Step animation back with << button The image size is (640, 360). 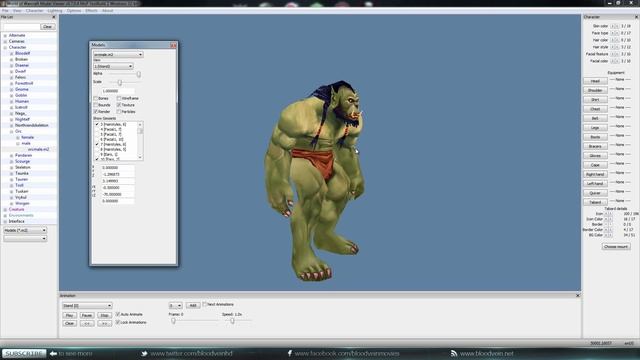coord(87,323)
